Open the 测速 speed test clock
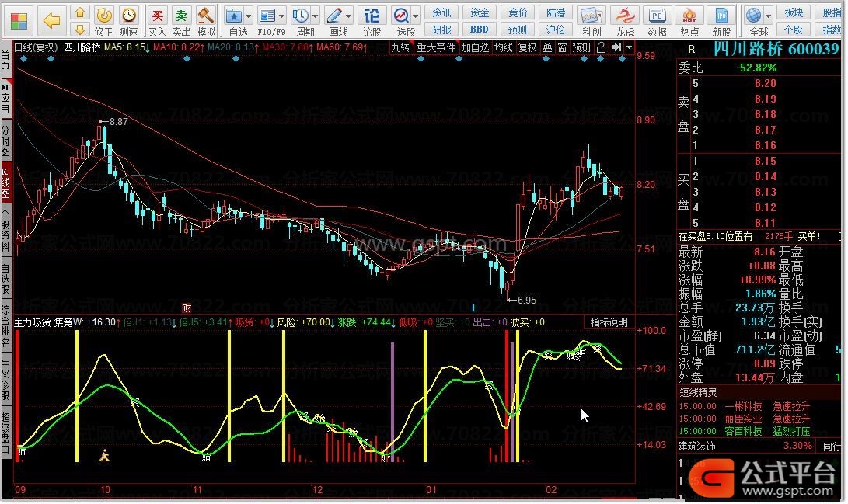The width and height of the screenshot is (848, 504). click(x=129, y=22)
